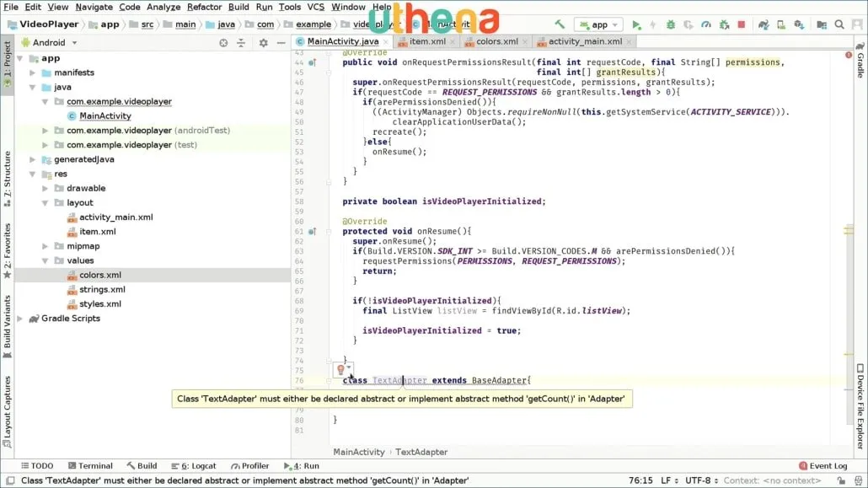Open the Refactor menu
The width and height of the screenshot is (868, 488).
204,8
